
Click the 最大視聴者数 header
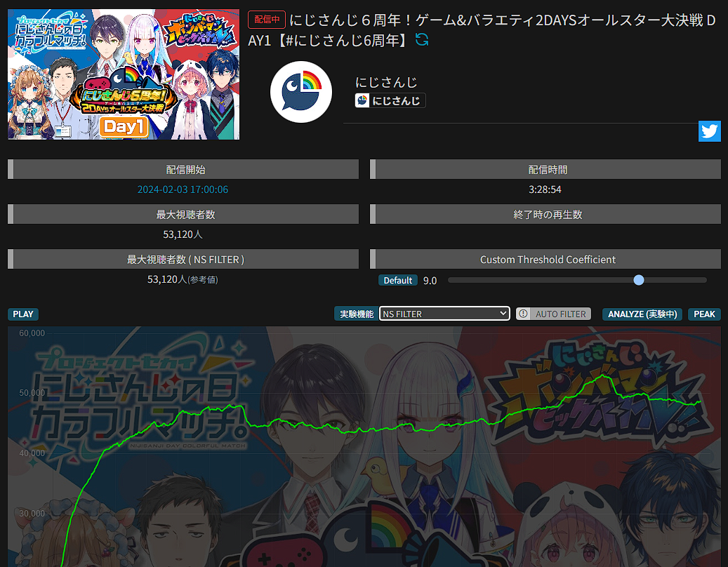click(x=183, y=214)
